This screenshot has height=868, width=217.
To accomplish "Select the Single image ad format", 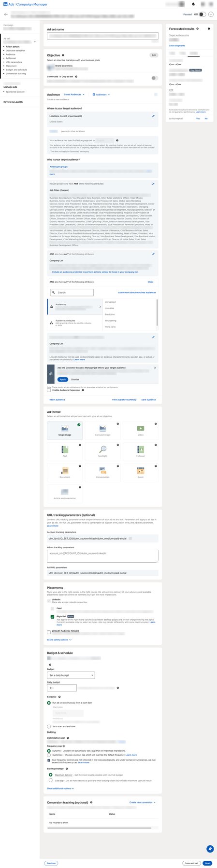I will coord(65,431).
